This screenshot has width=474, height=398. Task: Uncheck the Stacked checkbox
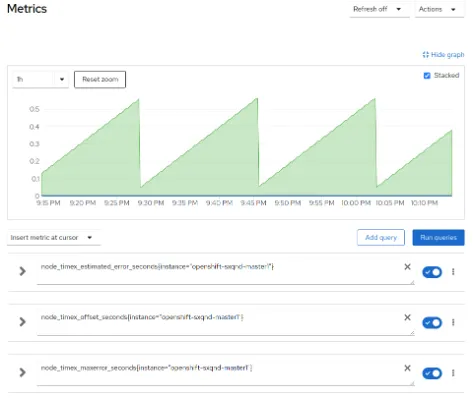tap(427, 76)
